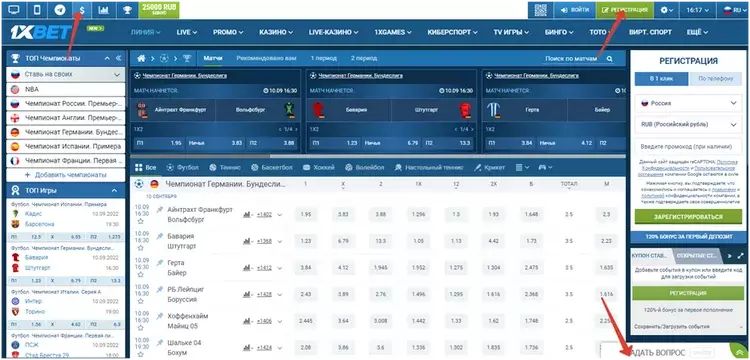
Task: Click the 25000 RUB bonus banner
Action: click(159, 10)
